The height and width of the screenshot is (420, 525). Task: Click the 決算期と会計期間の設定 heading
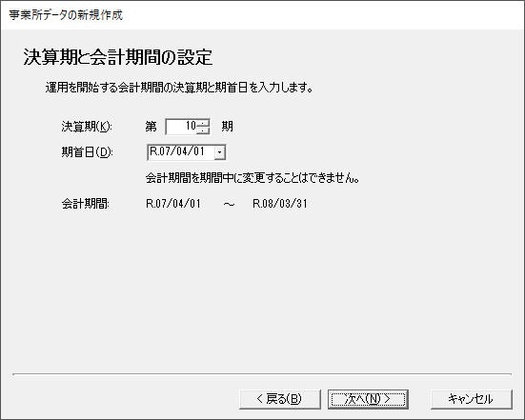(x=118, y=57)
